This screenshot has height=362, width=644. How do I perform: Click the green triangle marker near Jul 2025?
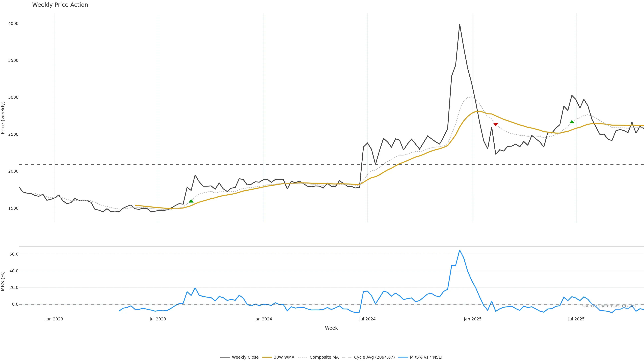pyautogui.click(x=572, y=122)
